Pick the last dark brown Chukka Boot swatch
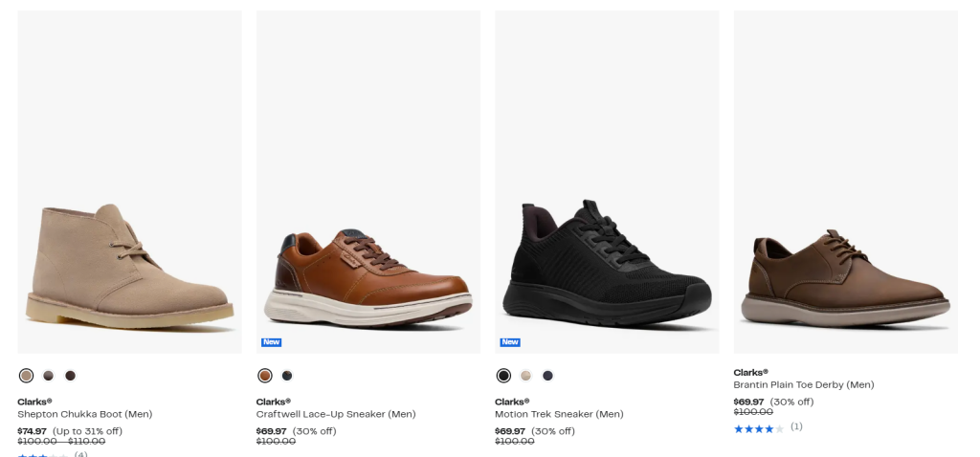Screen dimensions: 980x457 pyautogui.click(x=70, y=376)
